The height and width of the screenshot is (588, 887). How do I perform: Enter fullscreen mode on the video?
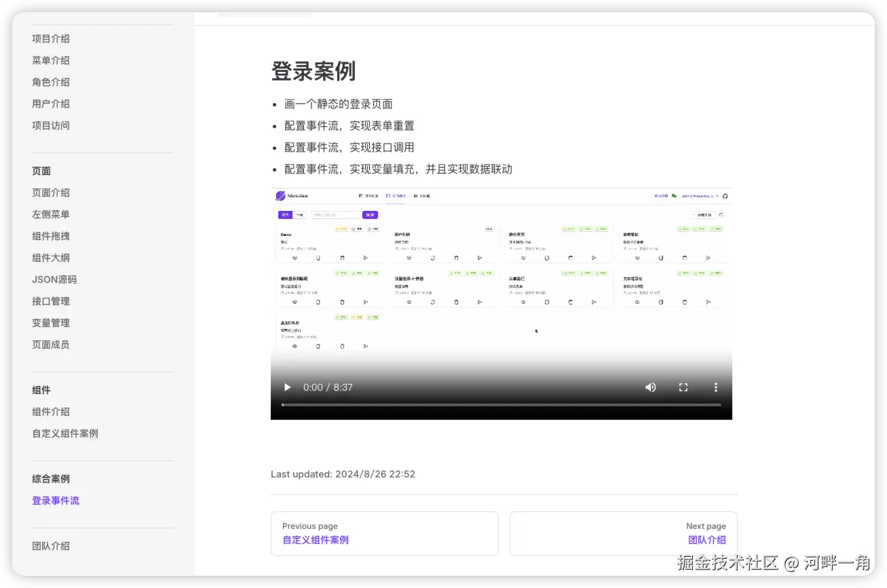(683, 387)
